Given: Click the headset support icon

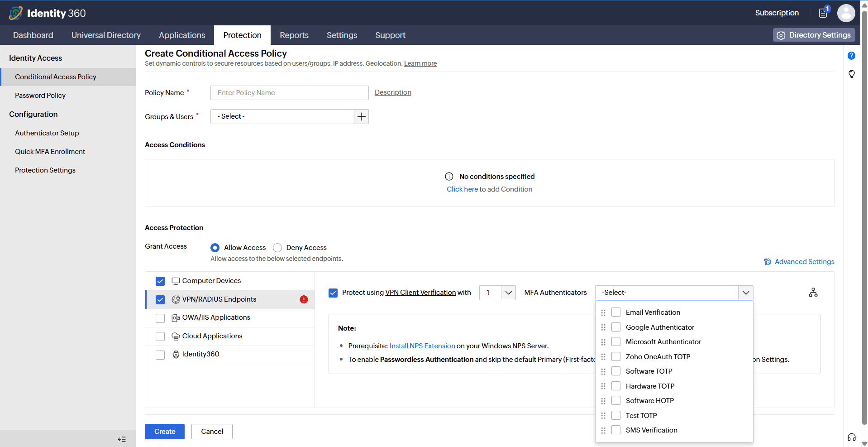Looking at the screenshot, I should 851,437.
